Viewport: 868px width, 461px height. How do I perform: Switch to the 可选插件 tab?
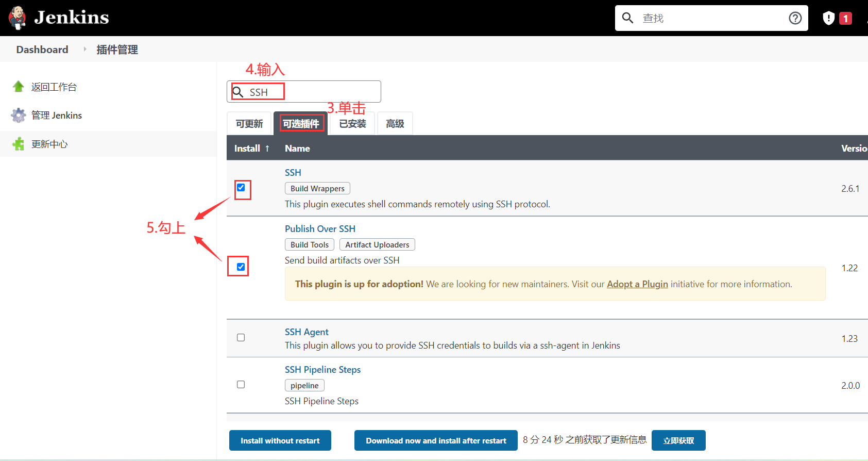tap(301, 124)
